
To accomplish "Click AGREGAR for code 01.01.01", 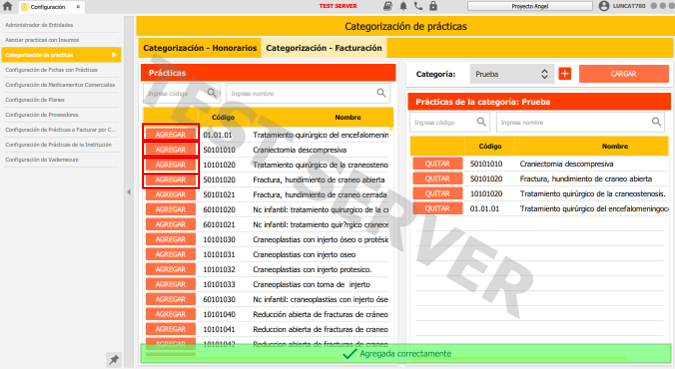I will 171,135.
